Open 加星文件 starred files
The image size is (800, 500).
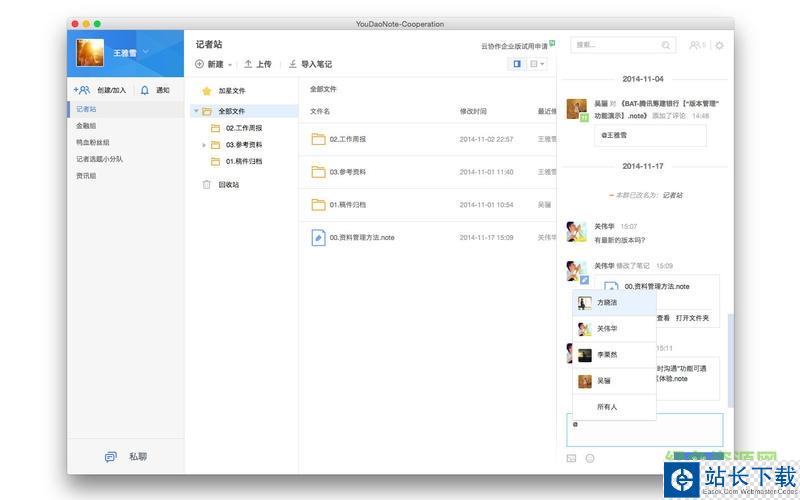206,90
